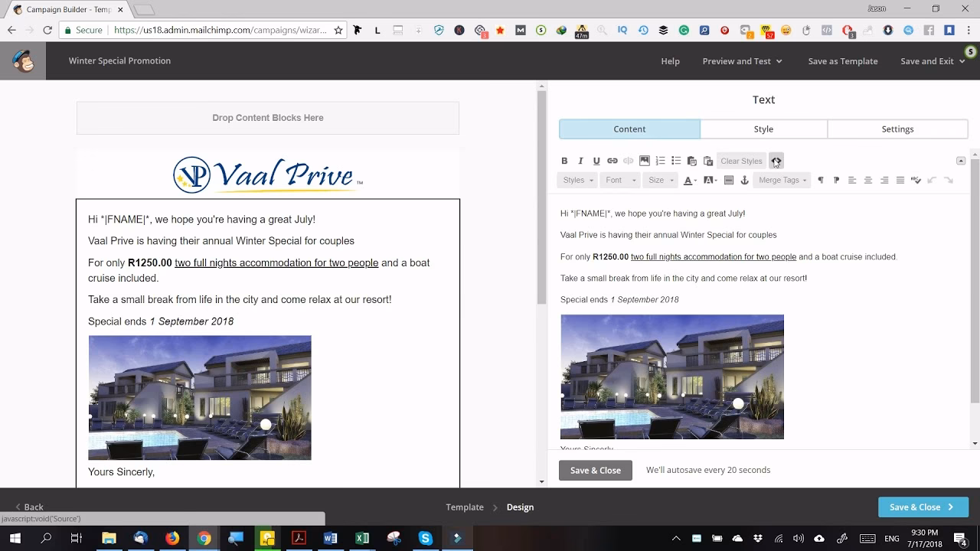Click Clear Styles button
The height and width of the screenshot is (551, 980).
point(741,161)
